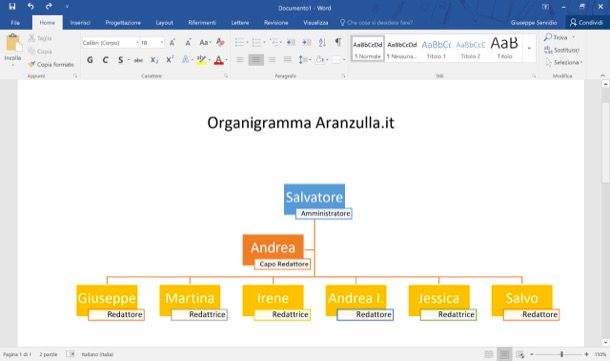This screenshot has height=361, width=610.
Task: Redo the last action
Action: [49, 7]
